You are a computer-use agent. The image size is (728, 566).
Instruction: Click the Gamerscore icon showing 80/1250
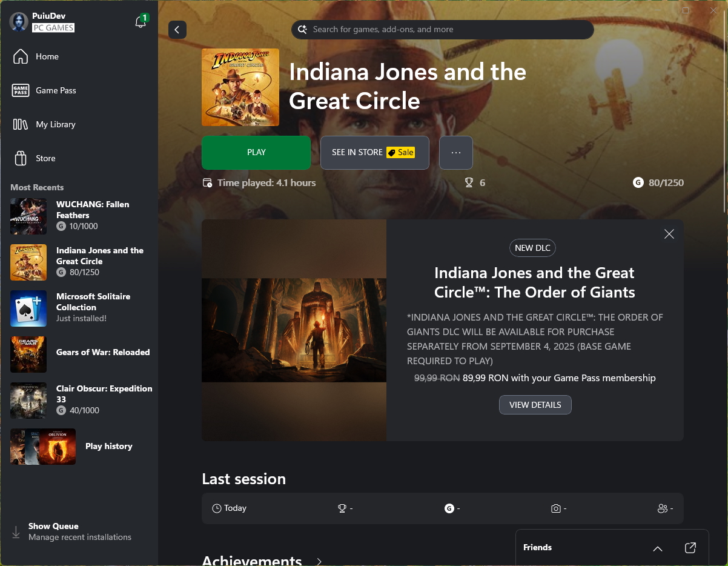[x=638, y=182]
